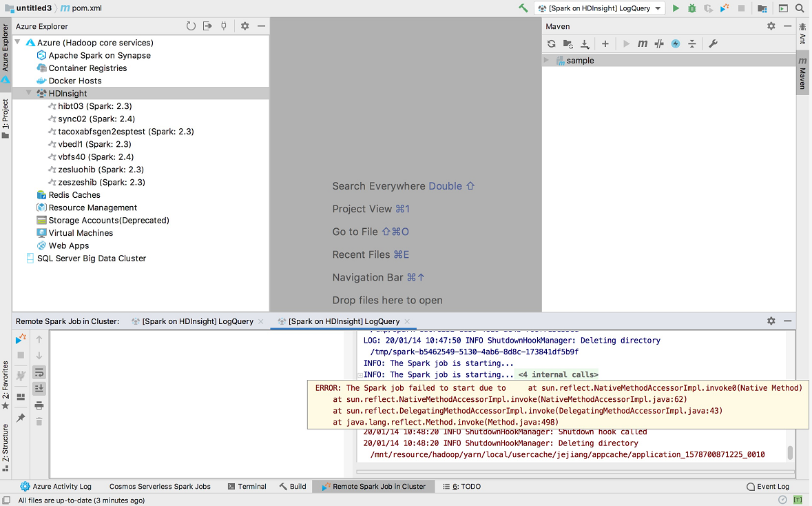This screenshot has width=812, height=506.
Task: Reload all Maven projects
Action: [551, 43]
